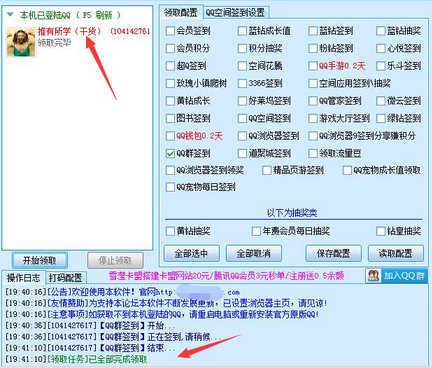This screenshot has height=368, width=432.
Task: Check 空间应用签到\抽奖 option
Action: coord(313,83)
